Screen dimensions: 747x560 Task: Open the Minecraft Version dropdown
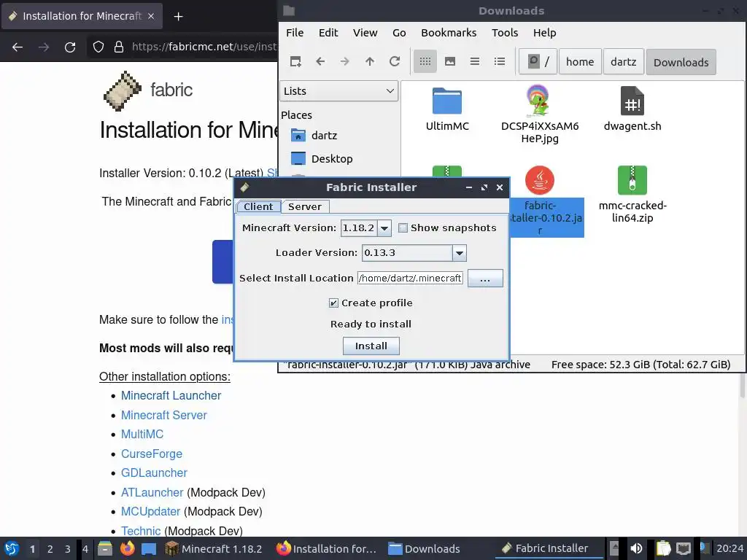[384, 228]
